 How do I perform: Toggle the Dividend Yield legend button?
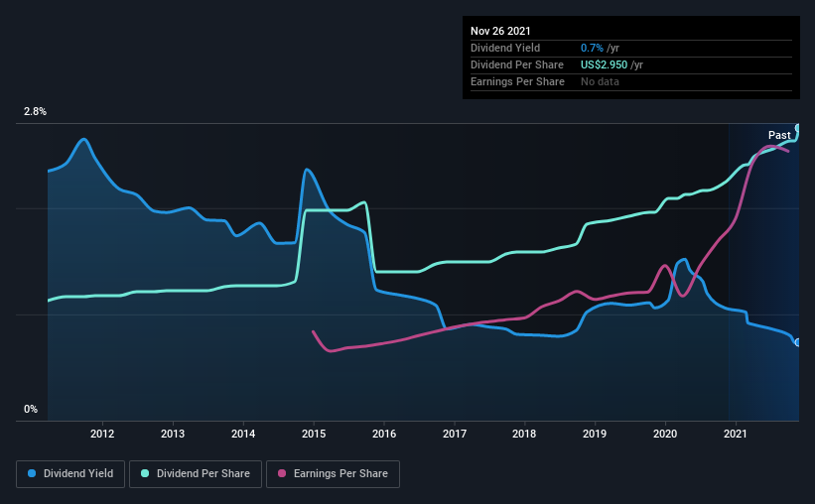pos(70,474)
